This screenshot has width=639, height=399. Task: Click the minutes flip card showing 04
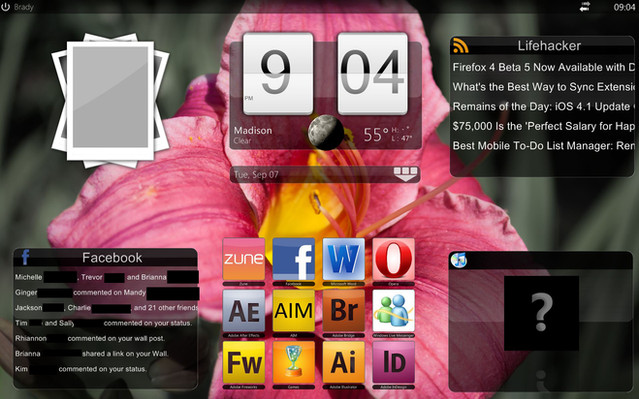[372, 73]
